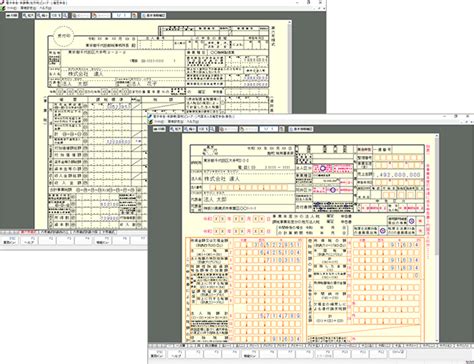Click F5 機能メニュー key in back window
The height and width of the screenshot is (364, 474).
pos(102,240)
